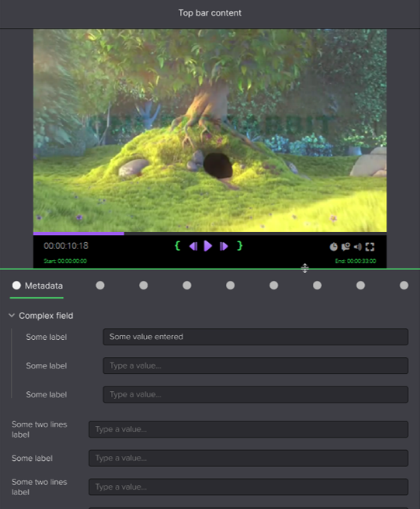Open the subtitles and comments bubble icon

345,247
